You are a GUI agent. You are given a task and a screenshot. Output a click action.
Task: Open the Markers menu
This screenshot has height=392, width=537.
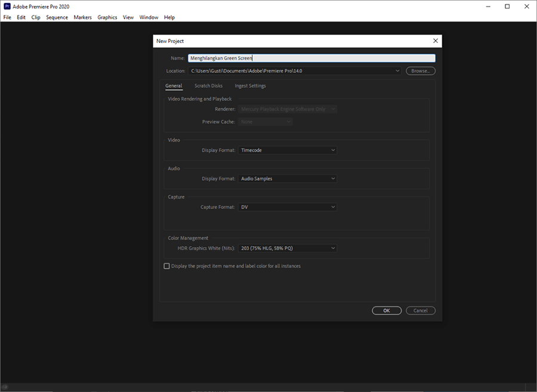[82, 17]
